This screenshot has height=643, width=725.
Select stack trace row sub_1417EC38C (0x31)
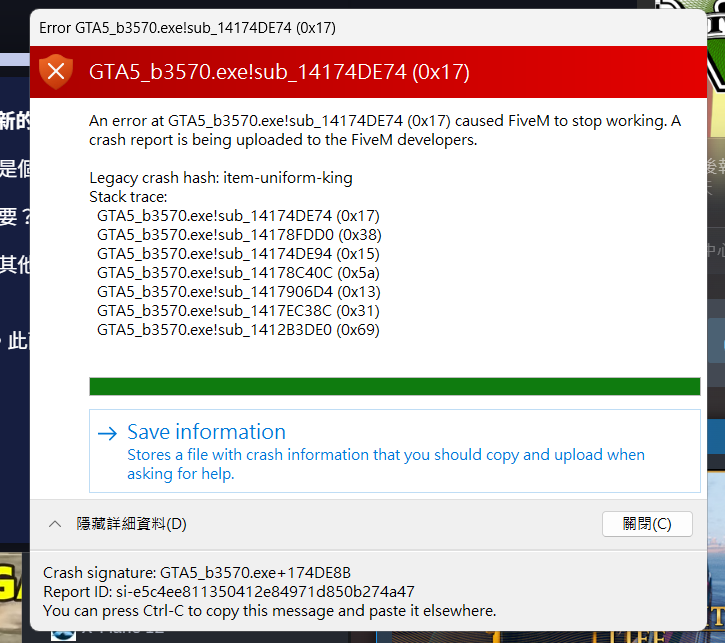(238, 311)
